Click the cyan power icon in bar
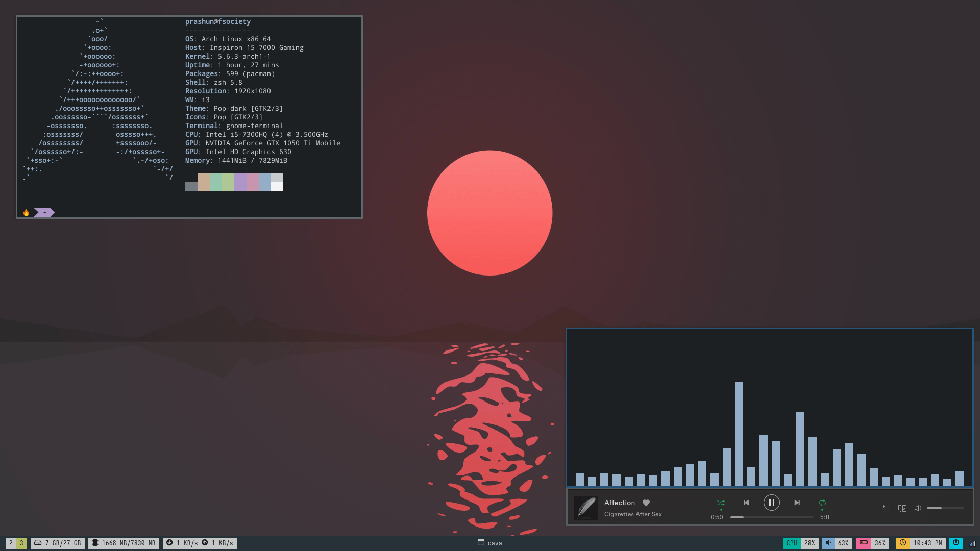The width and height of the screenshot is (980, 551). tap(956, 543)
